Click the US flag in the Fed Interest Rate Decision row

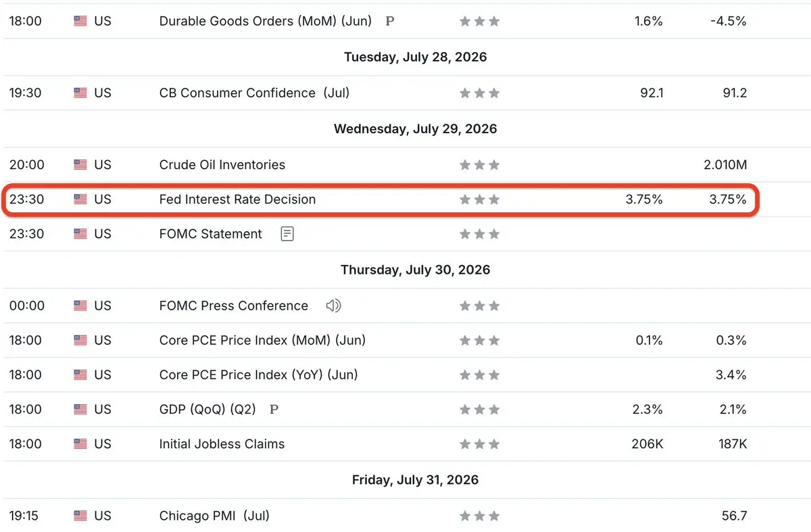tap(80, 199)
